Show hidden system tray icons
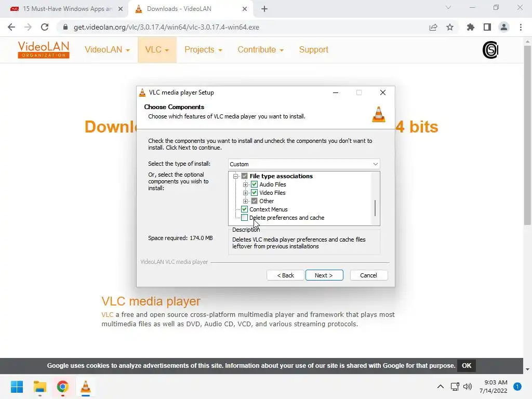The height and width of the screenshot is (399, 532). tap(441, 387)
